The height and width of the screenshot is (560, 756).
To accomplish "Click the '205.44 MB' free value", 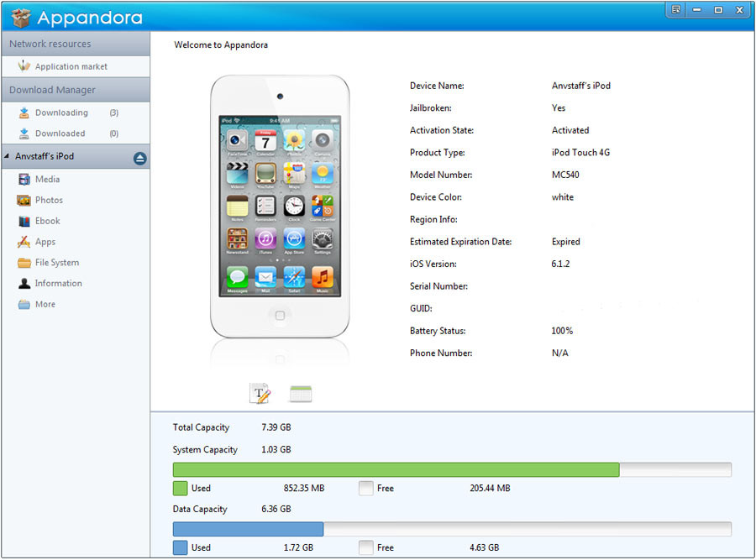I will coord(490,488).
